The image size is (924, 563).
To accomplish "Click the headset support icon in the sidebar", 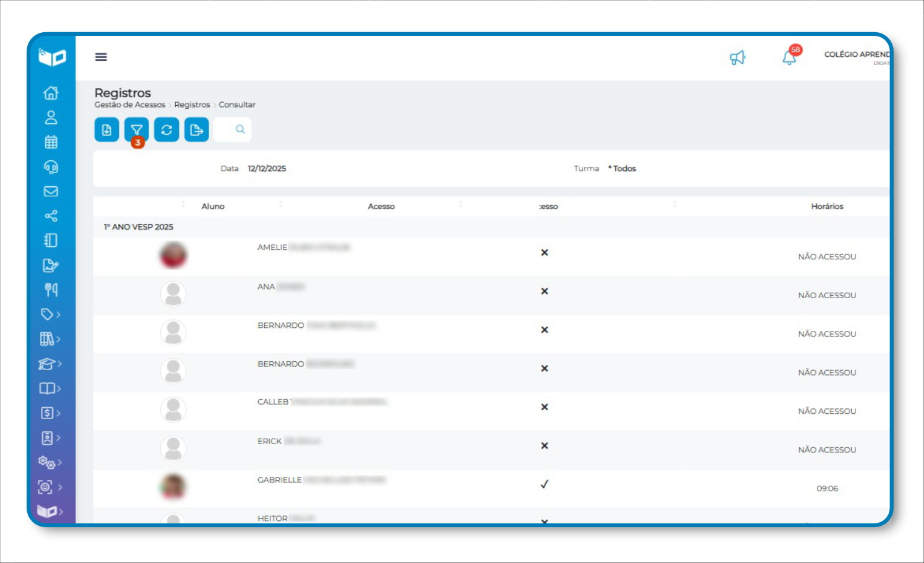I will pyautogui.click(x=51, y=166).
